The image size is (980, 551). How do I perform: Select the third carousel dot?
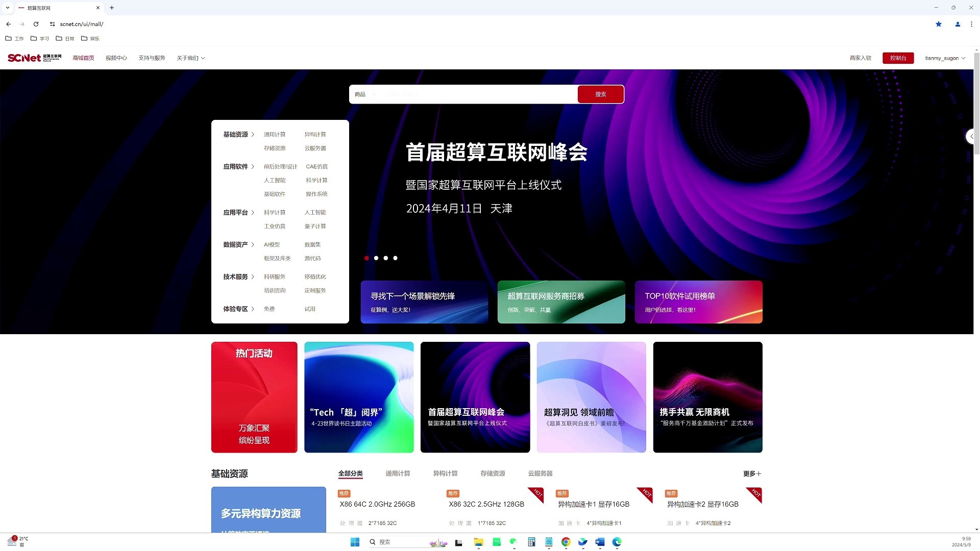[x=386, y=258]
